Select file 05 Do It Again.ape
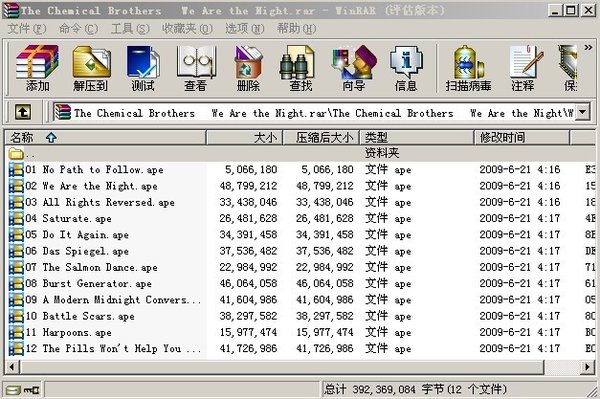600x399 pixels. point(300,235)
